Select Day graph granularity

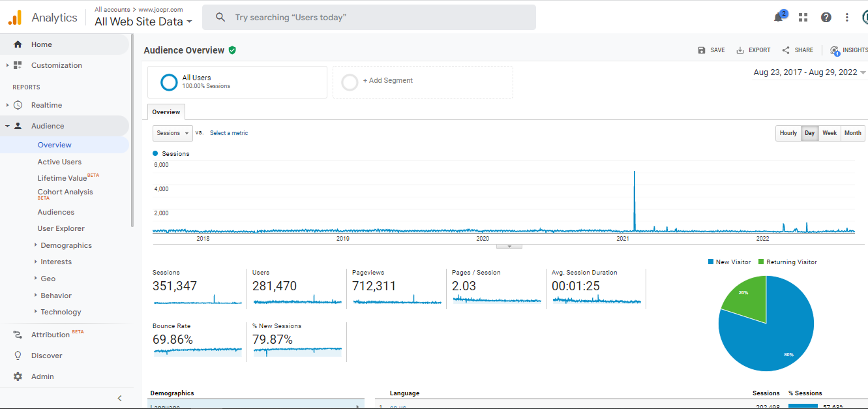pos(809,133)
